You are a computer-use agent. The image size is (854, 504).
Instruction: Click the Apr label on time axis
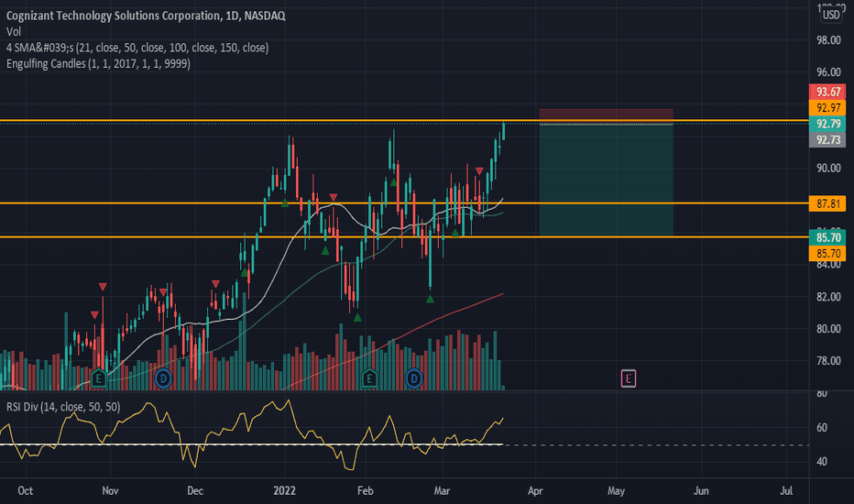click(x=535, y=491)
